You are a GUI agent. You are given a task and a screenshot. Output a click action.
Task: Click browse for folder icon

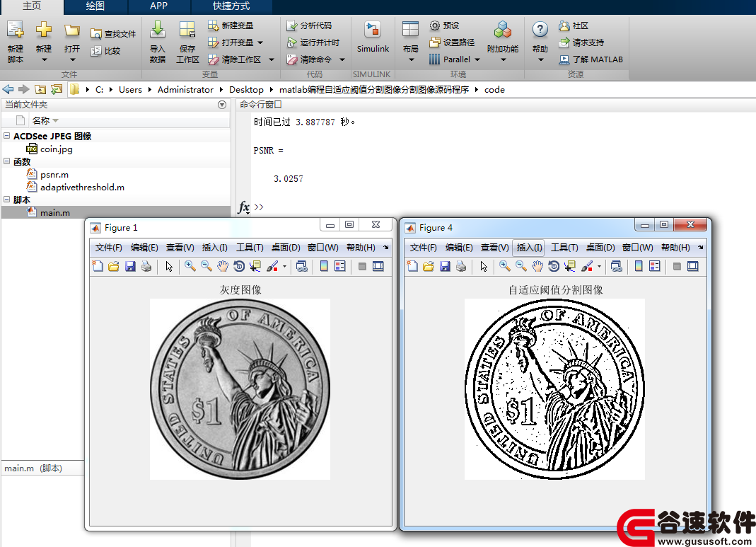57,89
